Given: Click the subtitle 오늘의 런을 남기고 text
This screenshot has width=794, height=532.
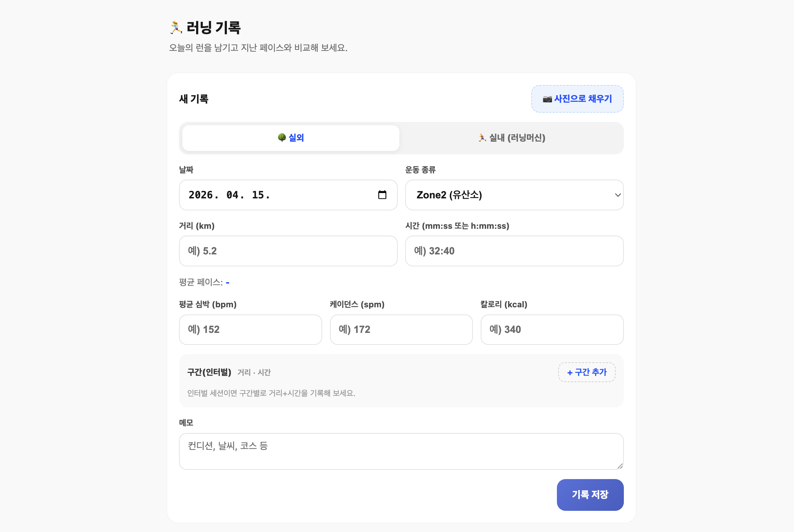Looking at the screenshot, I should point(258,48).
